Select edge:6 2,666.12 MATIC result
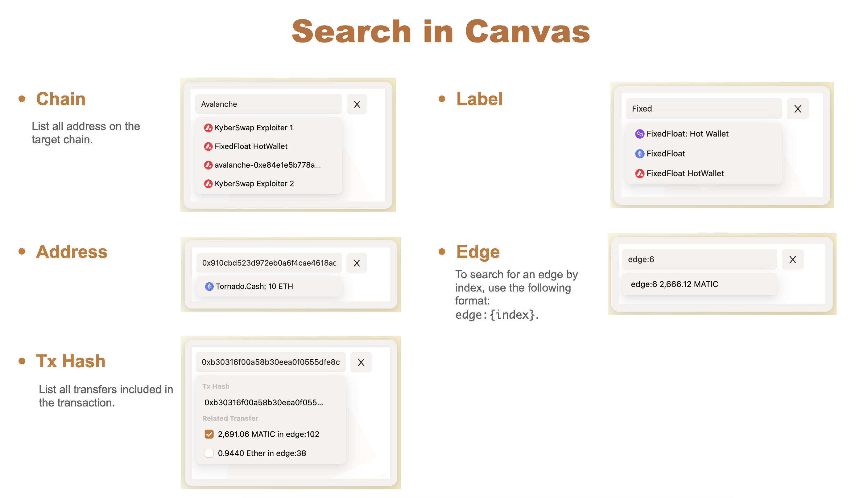Viewport: 868px width, 498px height. click(x=674, y=284)
